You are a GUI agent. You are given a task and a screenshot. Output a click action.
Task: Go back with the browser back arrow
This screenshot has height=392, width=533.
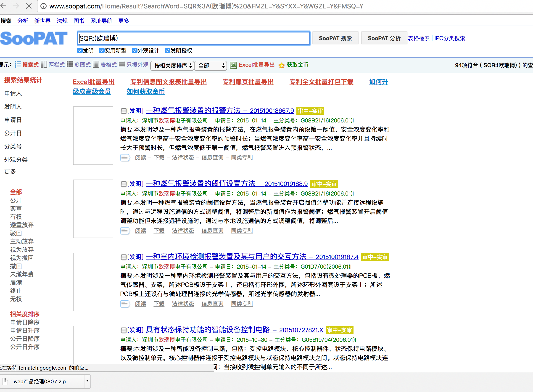tap(3, 6)
